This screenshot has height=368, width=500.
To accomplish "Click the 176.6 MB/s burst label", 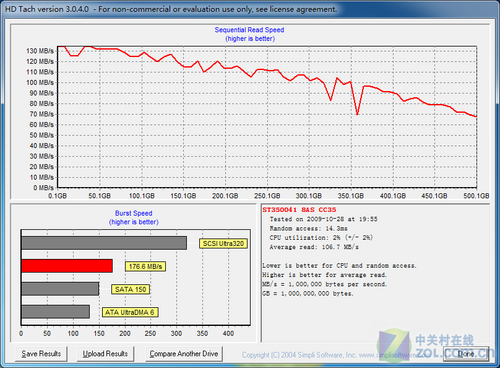I will (145, 266).
